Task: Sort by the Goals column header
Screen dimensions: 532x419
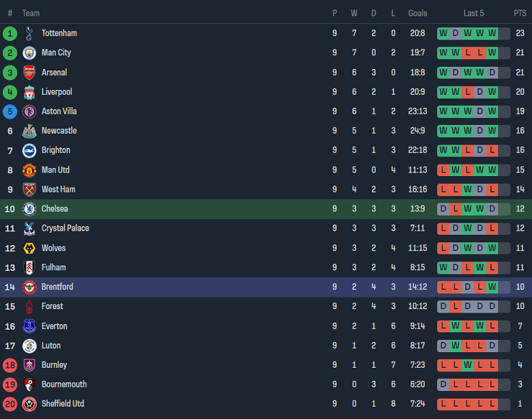Action: (417, 13)
